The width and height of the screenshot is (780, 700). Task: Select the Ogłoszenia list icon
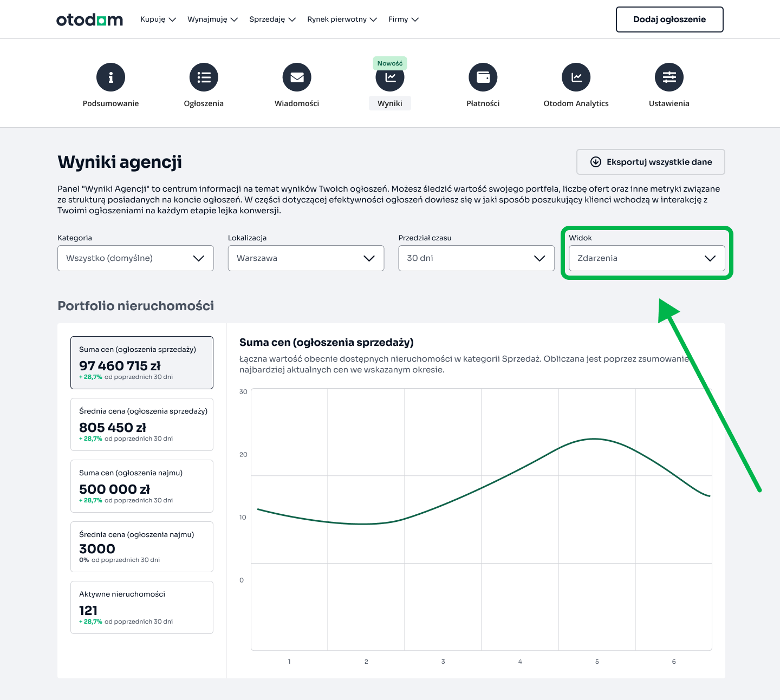point(204,77)
